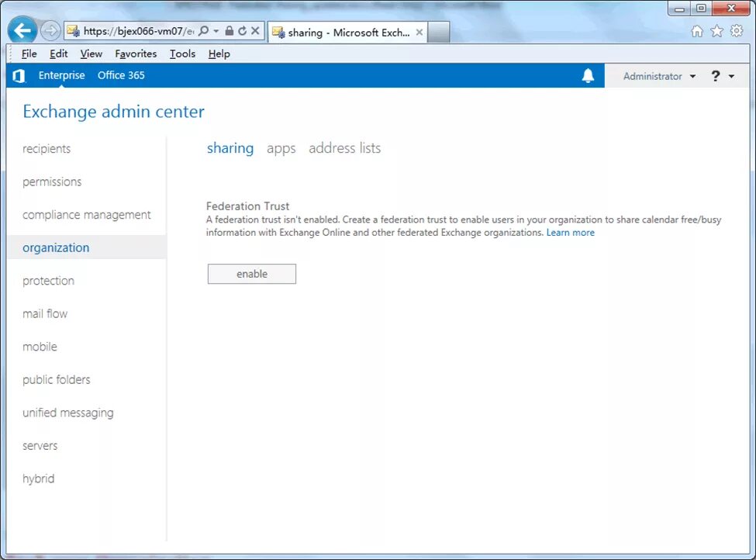Screen dimensions: 756x560
Task: Expand the Administrator account dropdown
Action: 659,76
